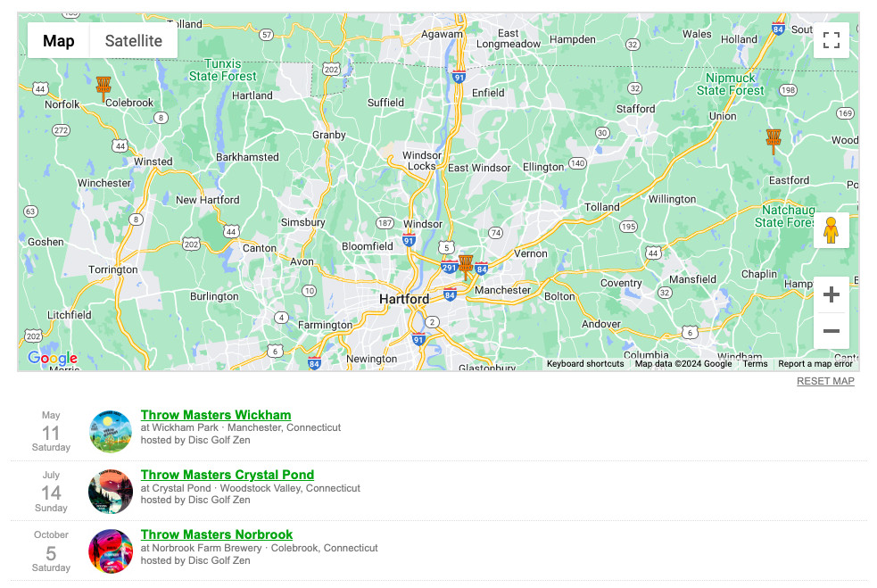Screen dimensions: 877x588
Task: Click the Nipmuck State Forest label
Action: [x=730, y=84]
